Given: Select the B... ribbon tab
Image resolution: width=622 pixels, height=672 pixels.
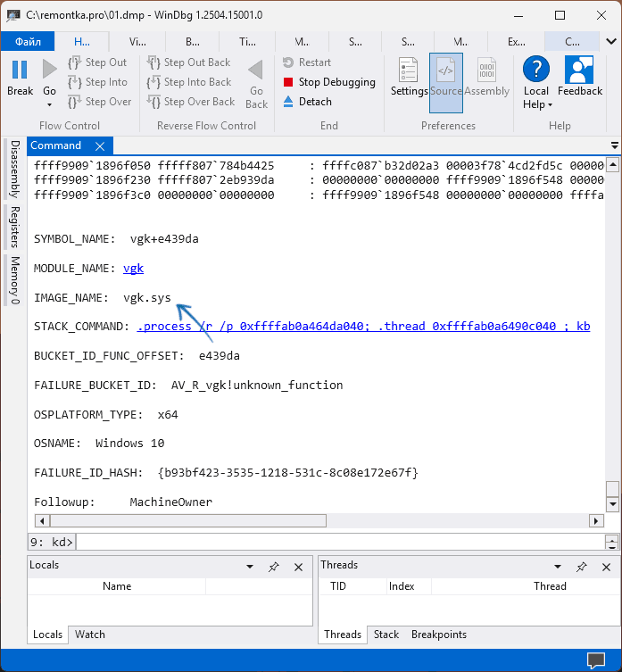Looking at the screenshot, I should (193, 42).
